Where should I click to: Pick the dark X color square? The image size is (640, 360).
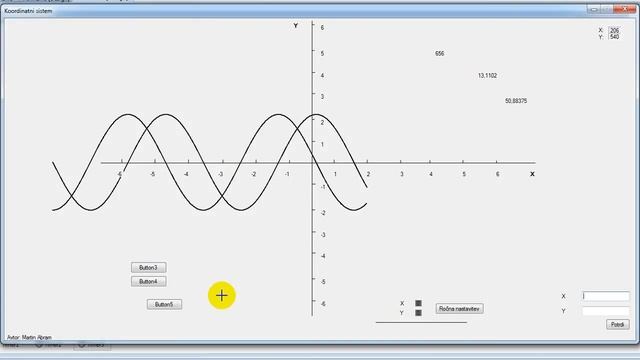418,303
